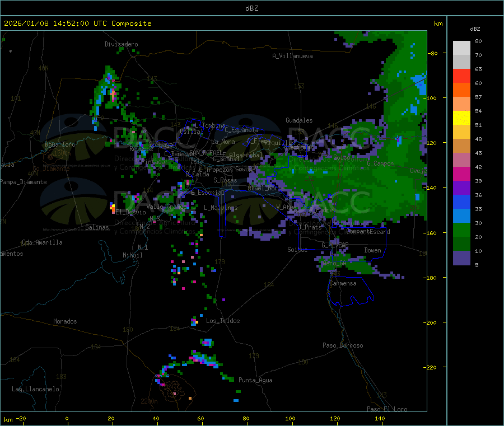Select the 'L_Malvinas' place label
This screenshot has height=426, width=504.
click(221, 208)
